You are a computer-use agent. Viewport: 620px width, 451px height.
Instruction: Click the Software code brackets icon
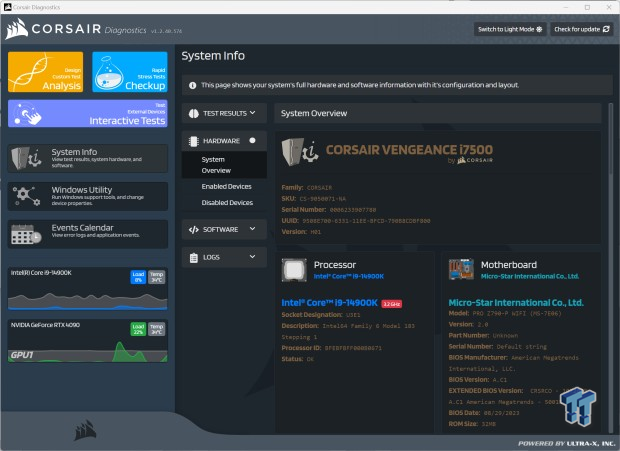tap(194, 230)
